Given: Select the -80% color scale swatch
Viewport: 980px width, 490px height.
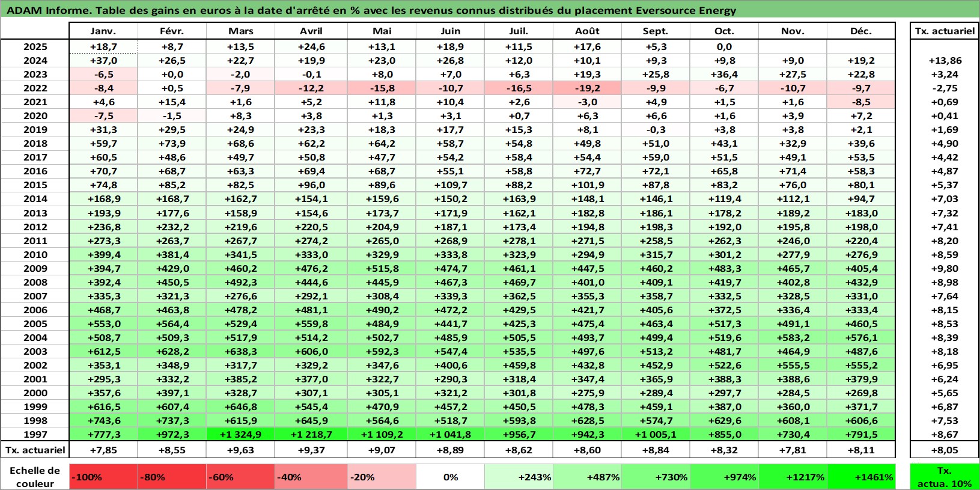Looking at the screenshot, I should (172, 477).
